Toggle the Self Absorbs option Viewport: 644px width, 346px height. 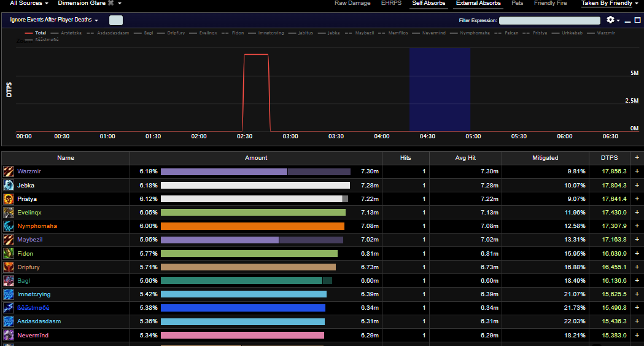[x=429, y=3]
